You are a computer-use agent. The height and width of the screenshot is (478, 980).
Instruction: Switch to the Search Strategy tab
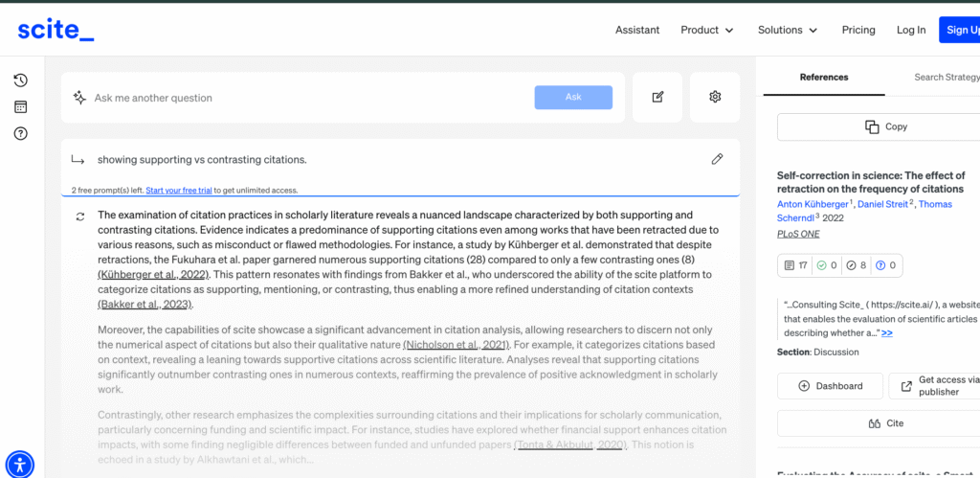946,78
